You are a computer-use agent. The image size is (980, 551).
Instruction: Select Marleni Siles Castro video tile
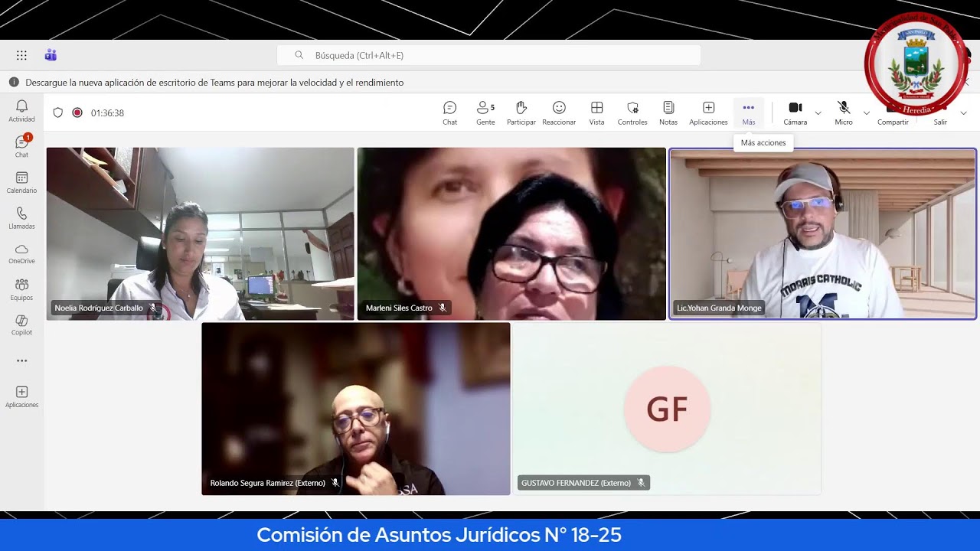511,233
